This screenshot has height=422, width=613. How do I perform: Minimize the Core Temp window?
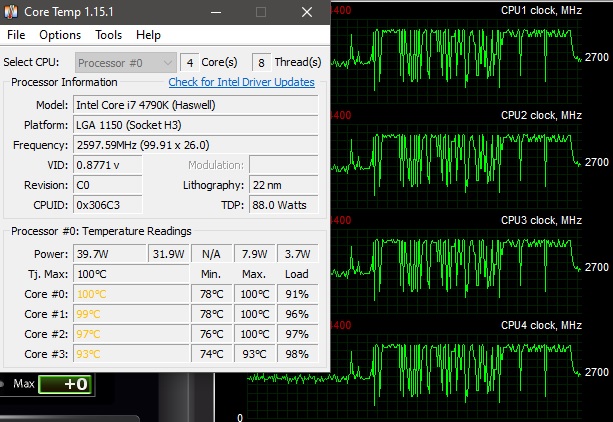216,12
